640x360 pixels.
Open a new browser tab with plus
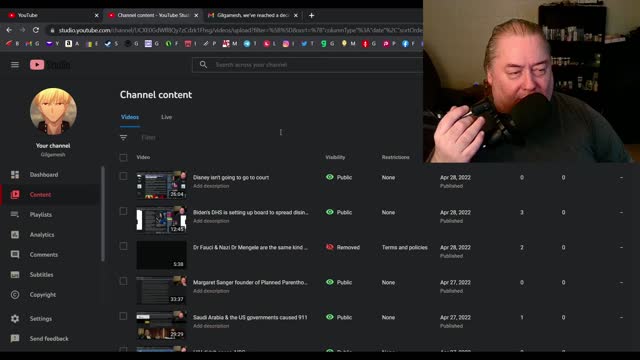coord(311,16)
